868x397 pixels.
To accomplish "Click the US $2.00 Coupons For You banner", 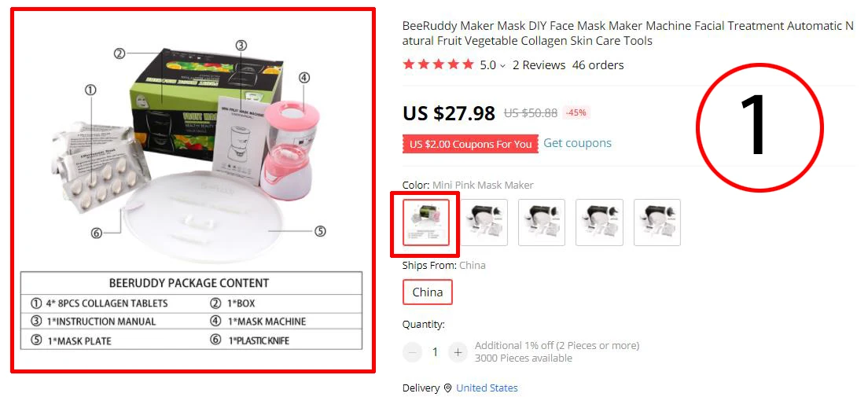I will click(470, 144).
